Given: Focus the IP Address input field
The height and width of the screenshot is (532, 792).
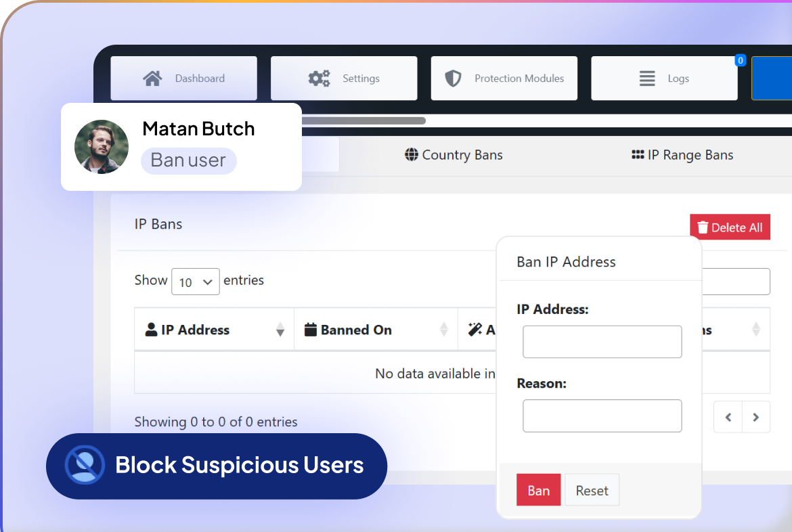Looking at the screenshot, I should tap(602, 342).
